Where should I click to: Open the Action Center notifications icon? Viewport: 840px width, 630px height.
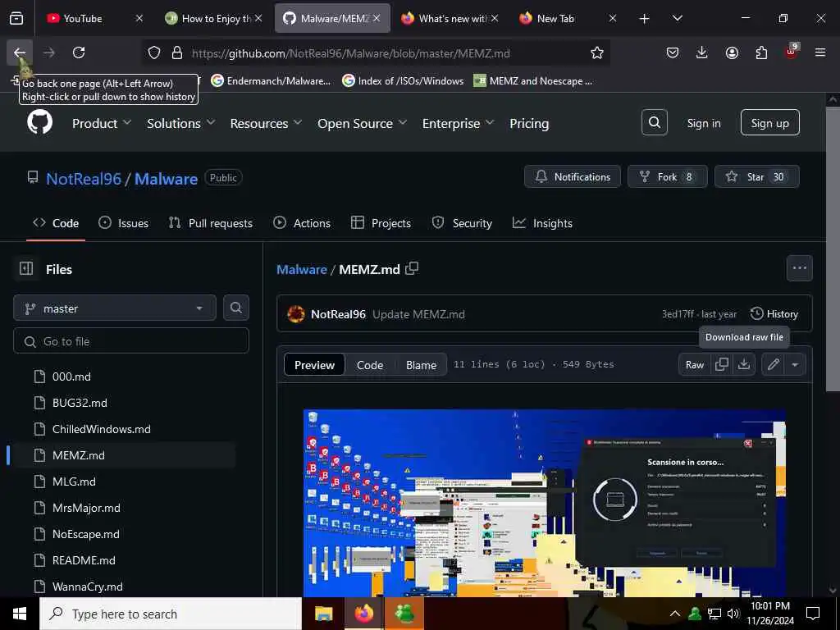click(813, 614)
